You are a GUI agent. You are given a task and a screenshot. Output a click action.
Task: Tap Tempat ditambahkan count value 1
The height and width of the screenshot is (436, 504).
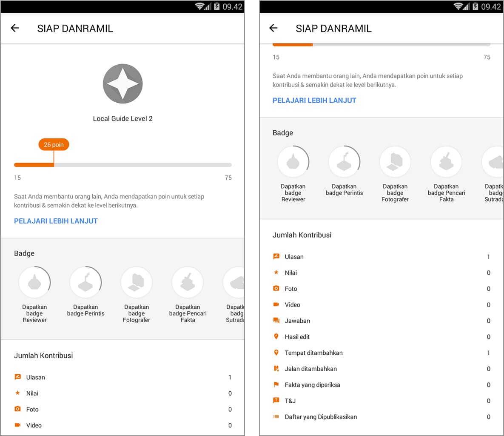488,353
